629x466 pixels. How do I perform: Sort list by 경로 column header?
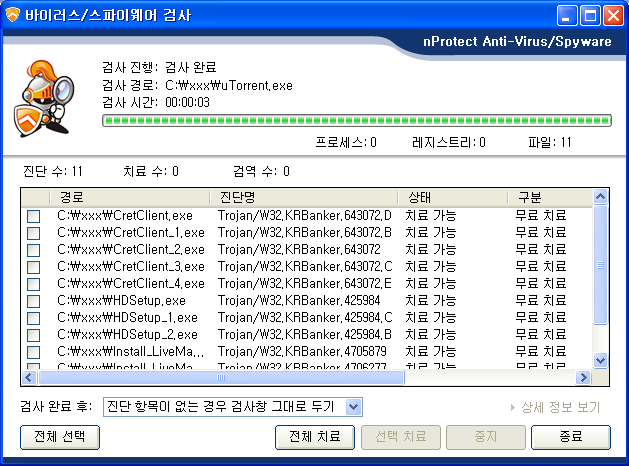pos(130,197)
